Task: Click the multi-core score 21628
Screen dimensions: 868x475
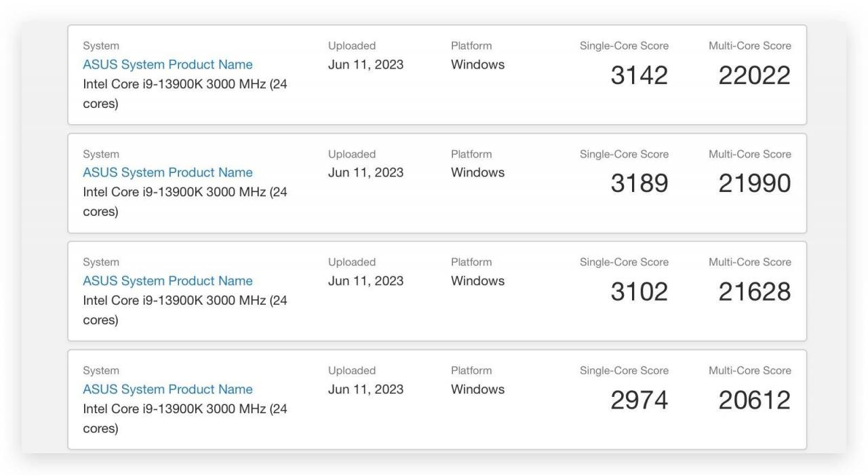Action: 755,292
